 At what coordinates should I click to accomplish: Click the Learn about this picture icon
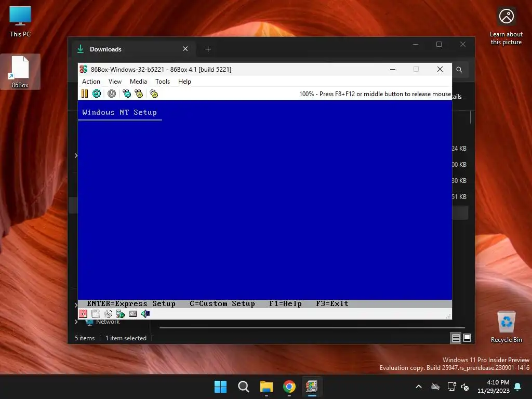click(506, 25)
